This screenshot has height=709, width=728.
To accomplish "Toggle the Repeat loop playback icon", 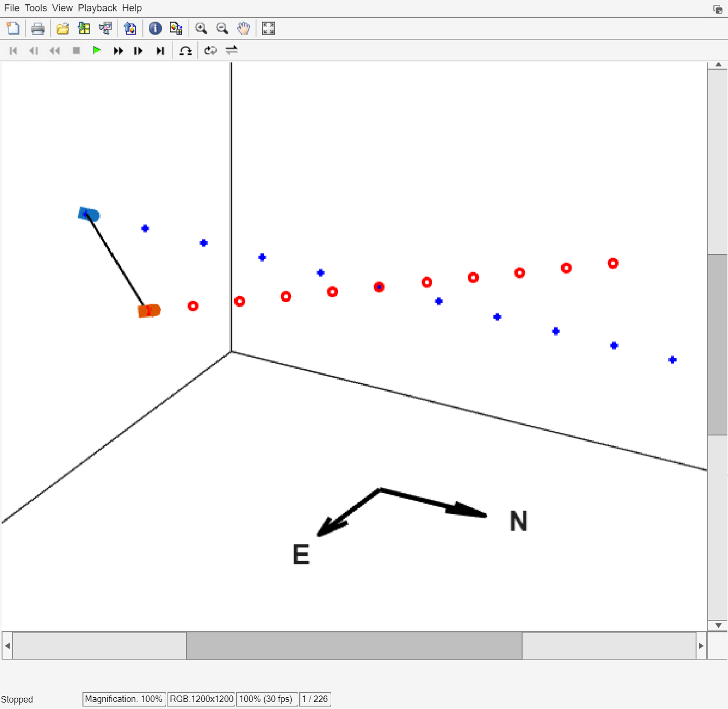I will [210, 50].
